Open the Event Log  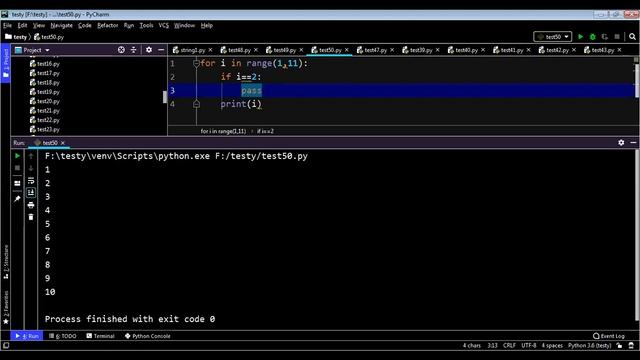click(609, 336)
